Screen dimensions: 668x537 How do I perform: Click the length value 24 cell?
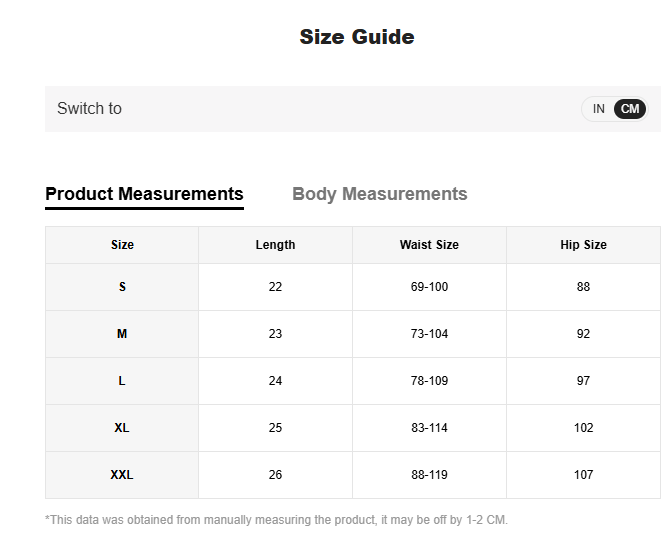coord(275,381)
